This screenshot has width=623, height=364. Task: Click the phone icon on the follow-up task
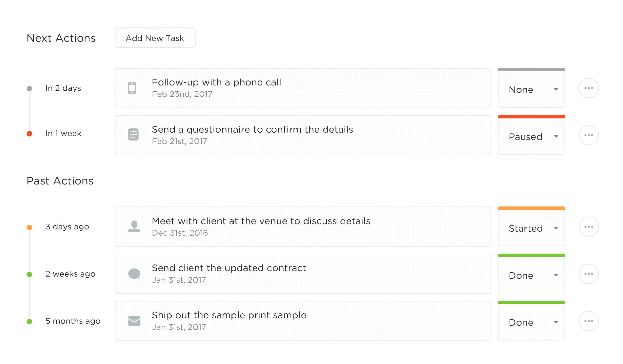pyautogui.click(x=132, y=88)
